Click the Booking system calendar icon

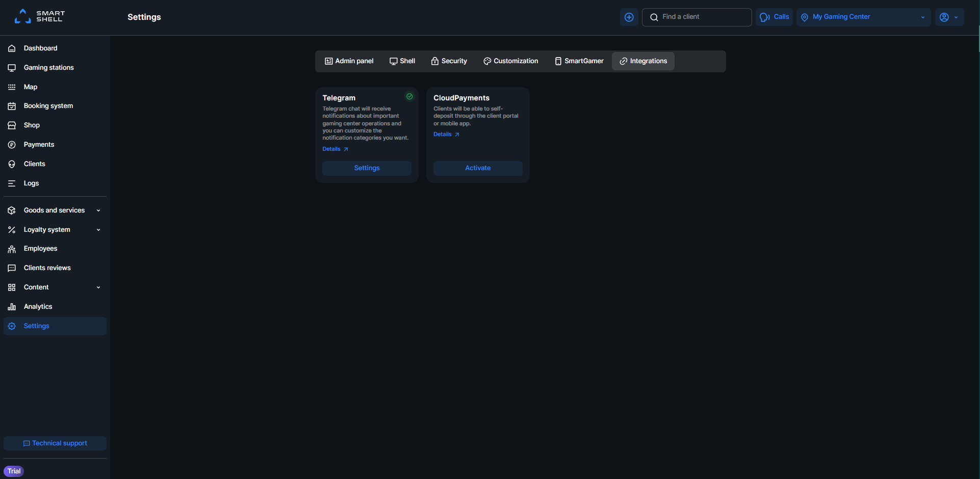(x=12, y=106)
